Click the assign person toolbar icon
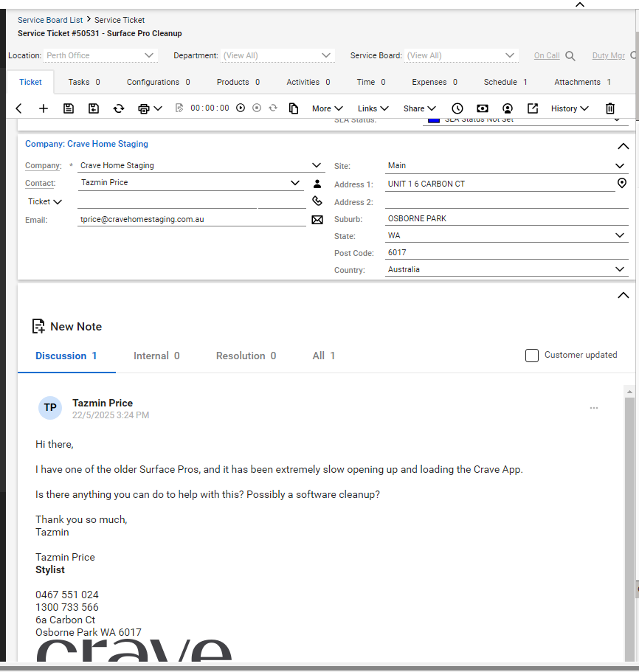 (508, 108)
